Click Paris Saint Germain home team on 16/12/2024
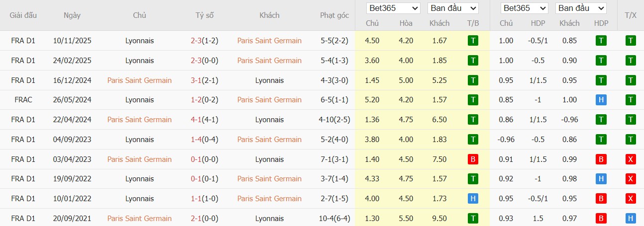Screen dimensions: 644x226 pos(139,80)
